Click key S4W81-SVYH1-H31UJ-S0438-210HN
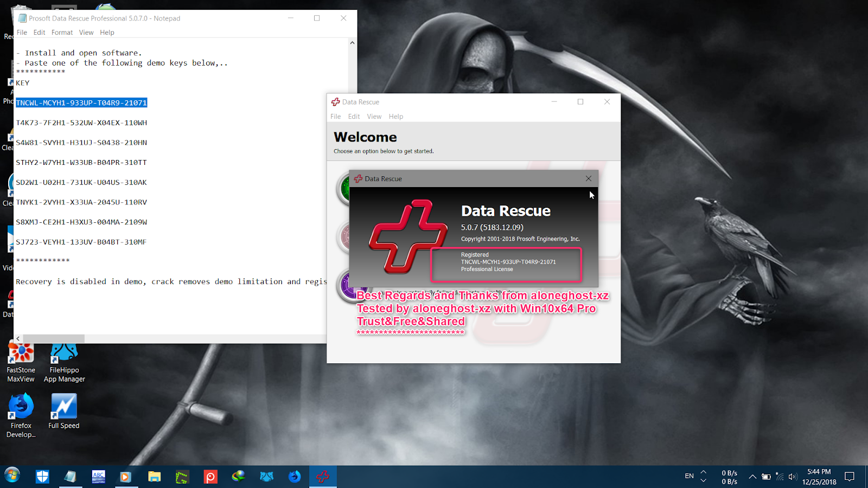868x488 pixels. point(81,143)
